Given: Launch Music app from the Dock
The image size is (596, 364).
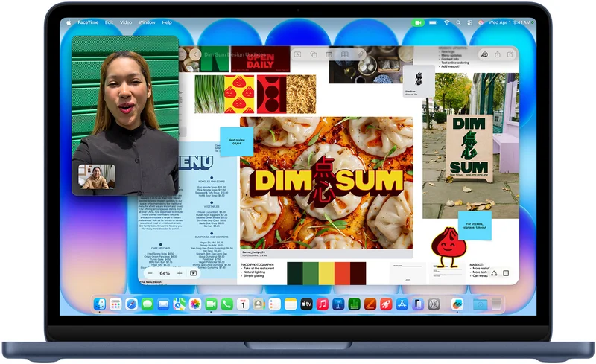Looking at the screenshot, I should tap(322, 304).
